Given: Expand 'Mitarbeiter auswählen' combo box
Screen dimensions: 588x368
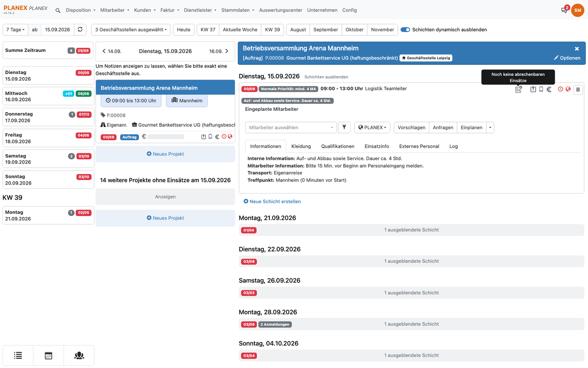Looking at the screenshot, I should pos(291,127).
